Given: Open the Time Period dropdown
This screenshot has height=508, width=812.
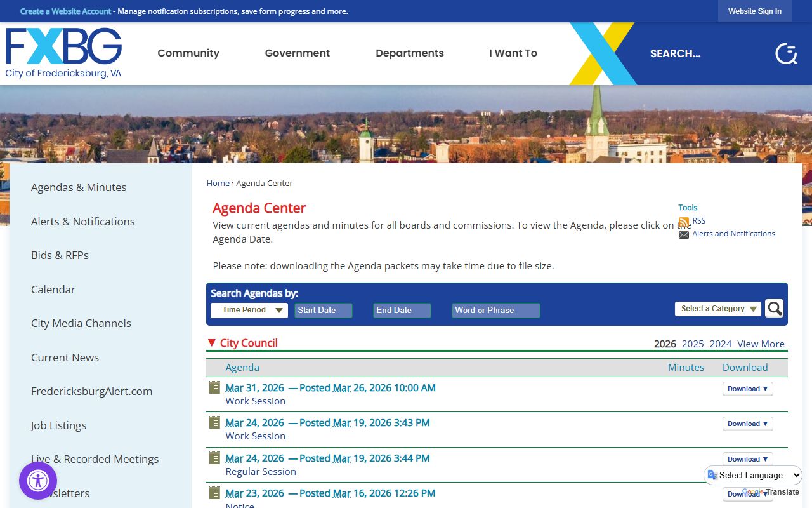Looking at the screenshot, I should [249, 310].
